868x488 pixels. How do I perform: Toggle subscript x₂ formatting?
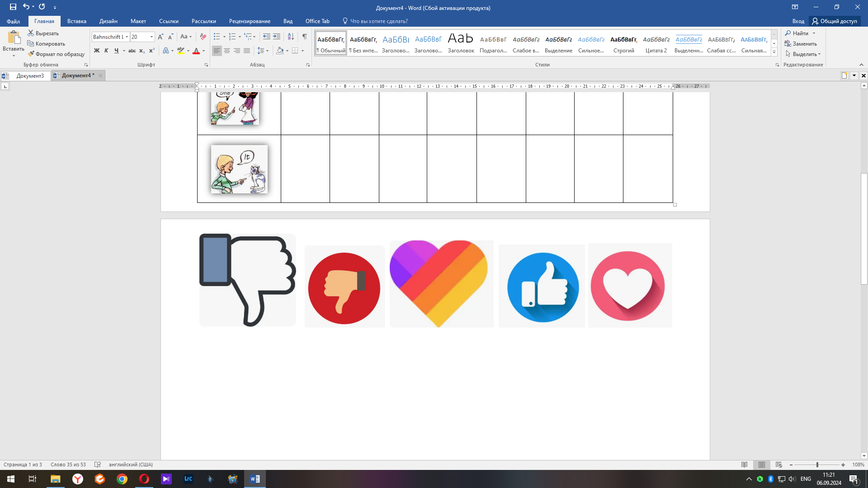(142, 51)
